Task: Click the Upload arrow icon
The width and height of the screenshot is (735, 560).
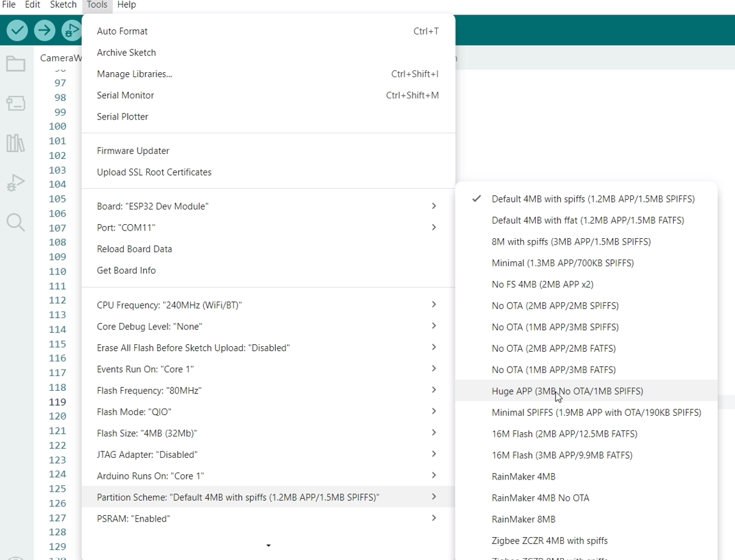Action: pos(45,30)
